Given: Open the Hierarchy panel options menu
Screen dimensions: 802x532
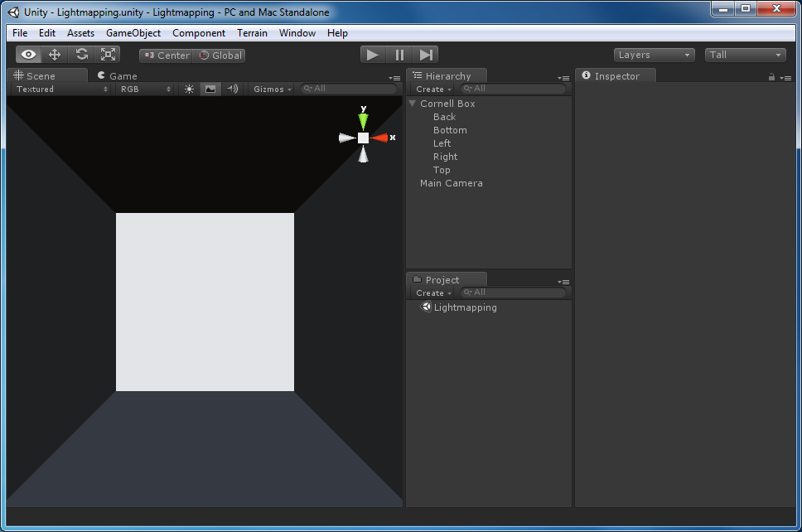Looking at the screenshot, I should 563,78.
